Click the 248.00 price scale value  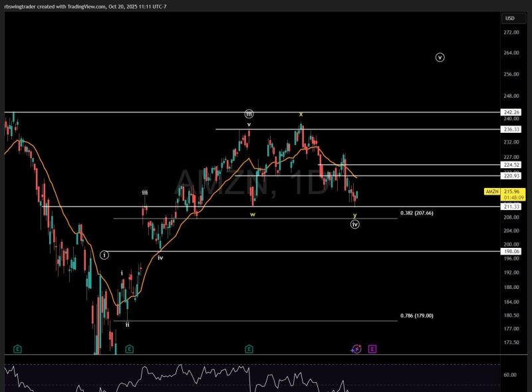click(x=511, y=96)
